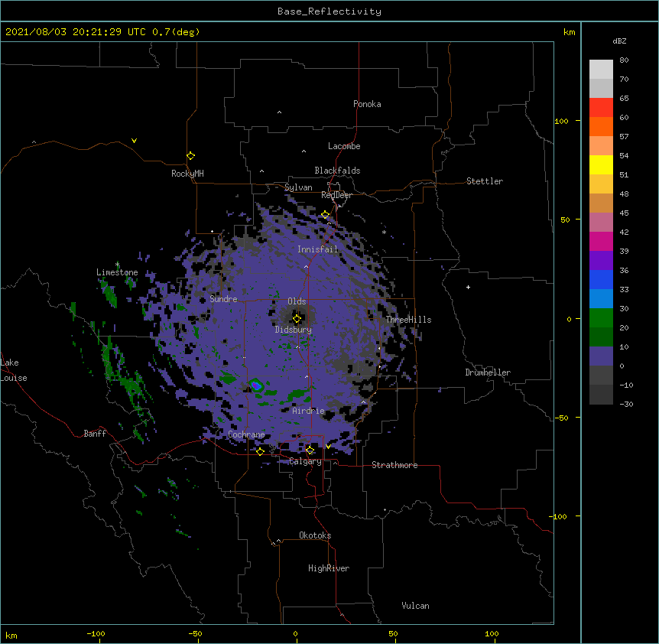
Task: Select the light blue 30–33 dBZ swatch
Action: (x=601, y=299)
